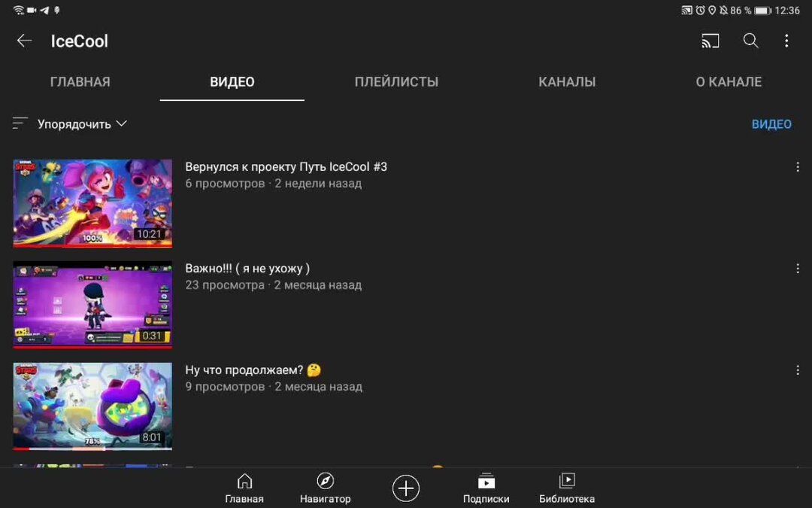Tap the blue ВИДЕО filter button
The height and width of the screenshot is (508, 812).
click(x=771, y=124)
